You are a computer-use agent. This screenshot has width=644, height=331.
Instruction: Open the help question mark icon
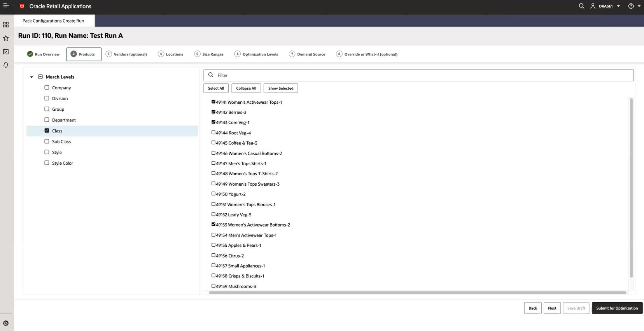[x=631, y=6]
